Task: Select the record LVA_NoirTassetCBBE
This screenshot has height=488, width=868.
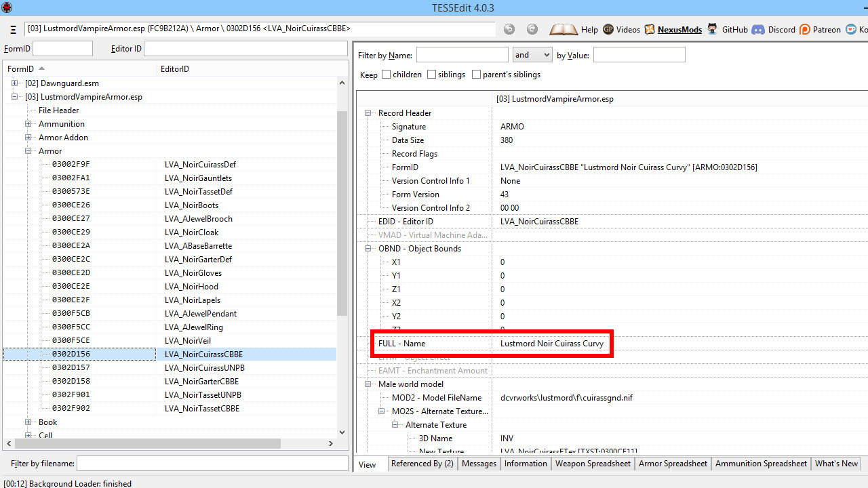Action: (201, 409)
